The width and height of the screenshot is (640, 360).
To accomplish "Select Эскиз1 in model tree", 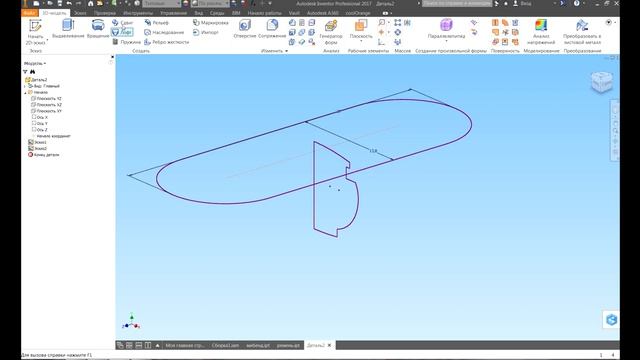I will click(37, 142).
